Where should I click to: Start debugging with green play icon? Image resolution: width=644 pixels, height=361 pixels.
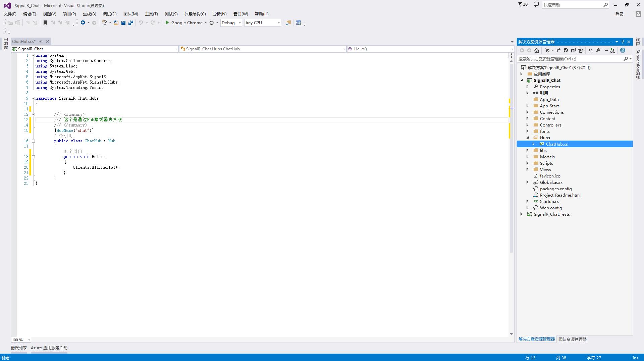click(x=167, y=23)
